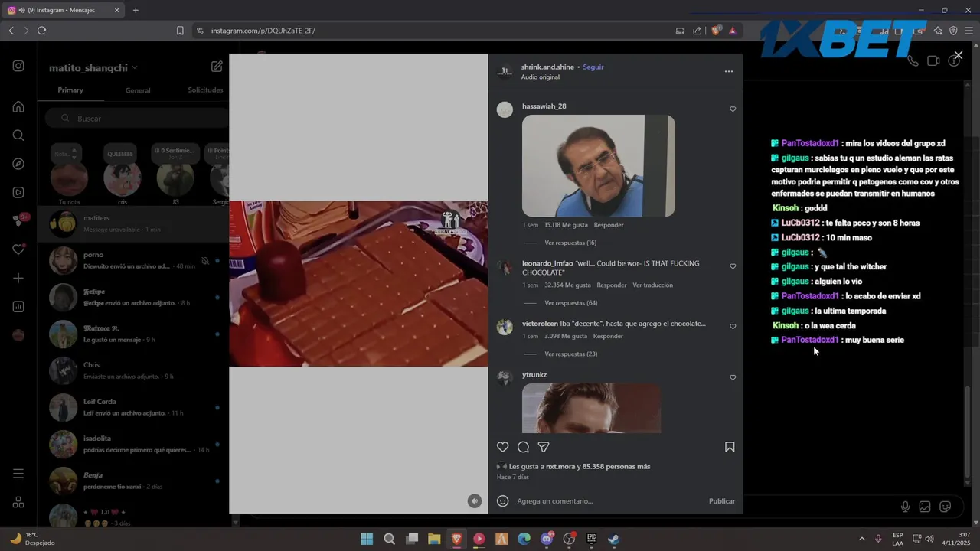Switch to the Primary messages tab
The width and height of the screenshot is (980, 551).
70,90
